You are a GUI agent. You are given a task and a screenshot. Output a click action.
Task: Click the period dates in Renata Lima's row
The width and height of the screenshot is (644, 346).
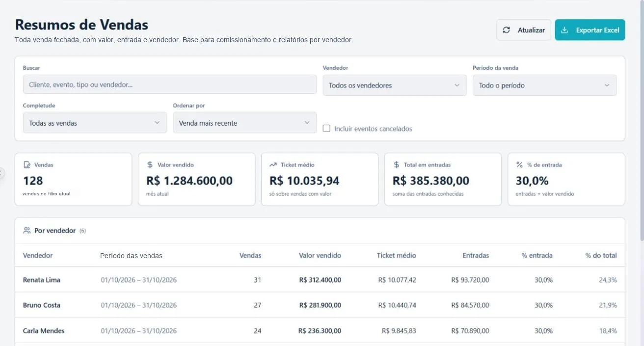139,280
